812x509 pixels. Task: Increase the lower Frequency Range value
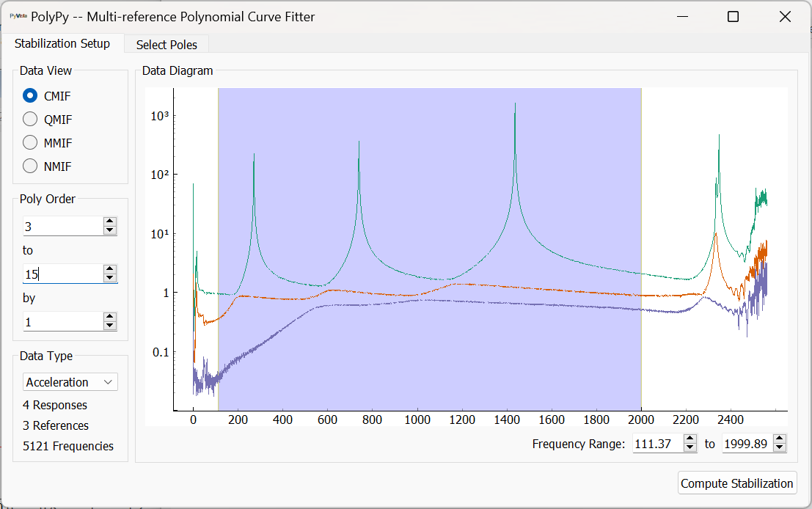tap(688, 439)
